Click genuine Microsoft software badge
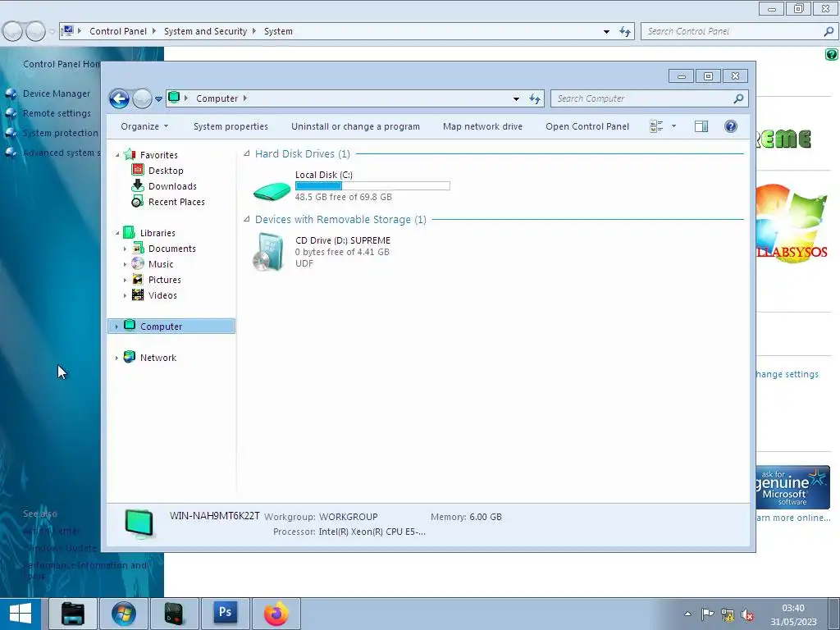The height and width of the screenshot is (630, 840). pyautogui.click(x=793, y=487)
